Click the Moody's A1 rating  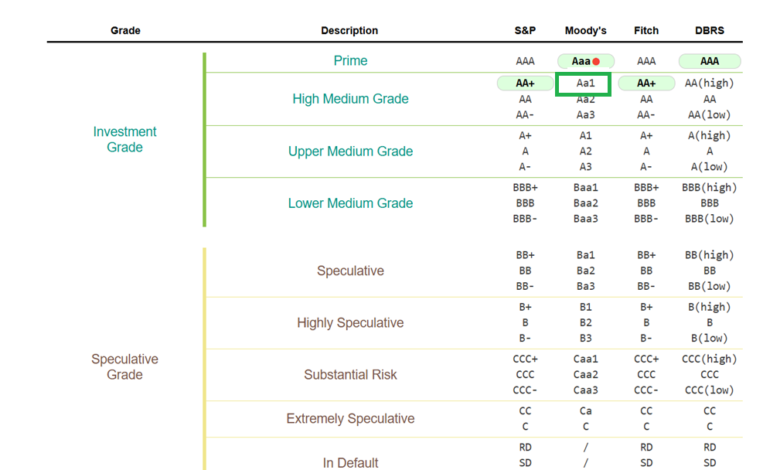click(585, 135)
